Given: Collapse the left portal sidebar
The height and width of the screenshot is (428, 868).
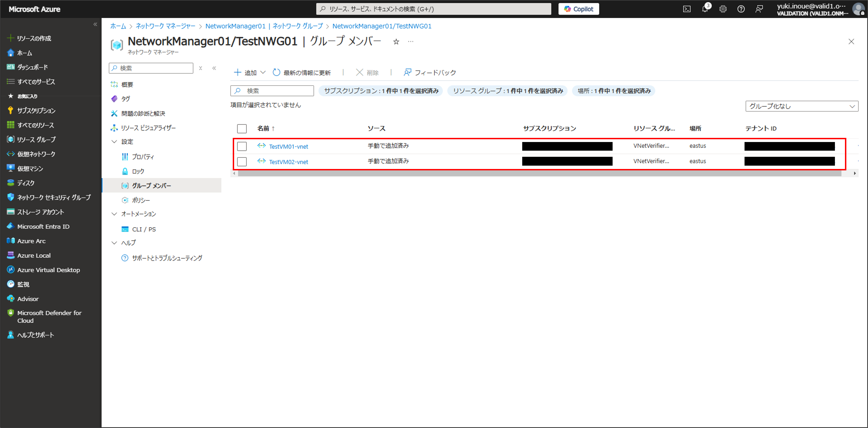Looking at the screenshot, I should click(95, 24).
